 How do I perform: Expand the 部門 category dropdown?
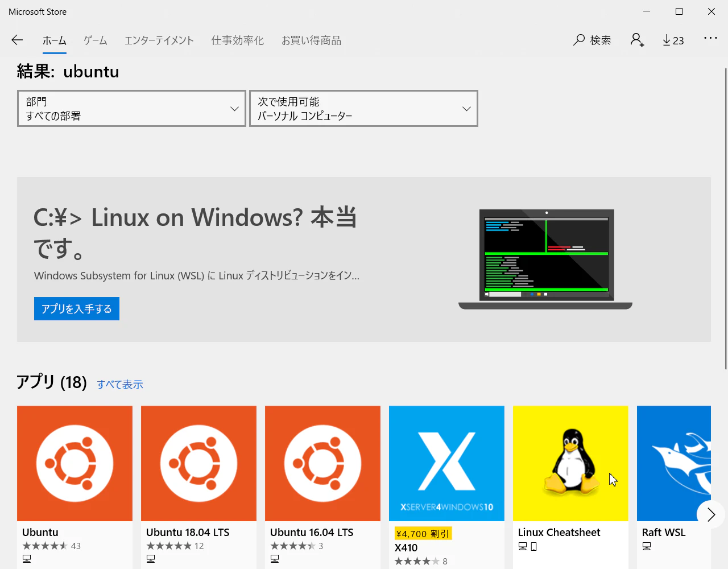click(131, 108)
